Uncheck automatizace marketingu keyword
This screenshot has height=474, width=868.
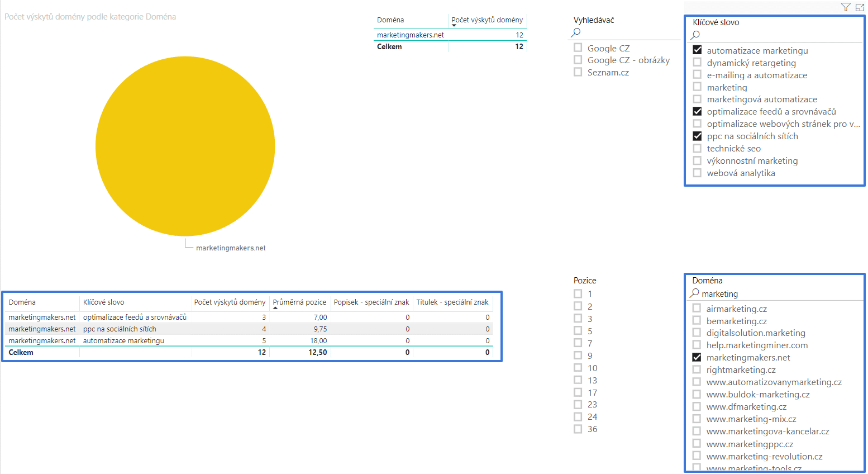pos(697,50)
